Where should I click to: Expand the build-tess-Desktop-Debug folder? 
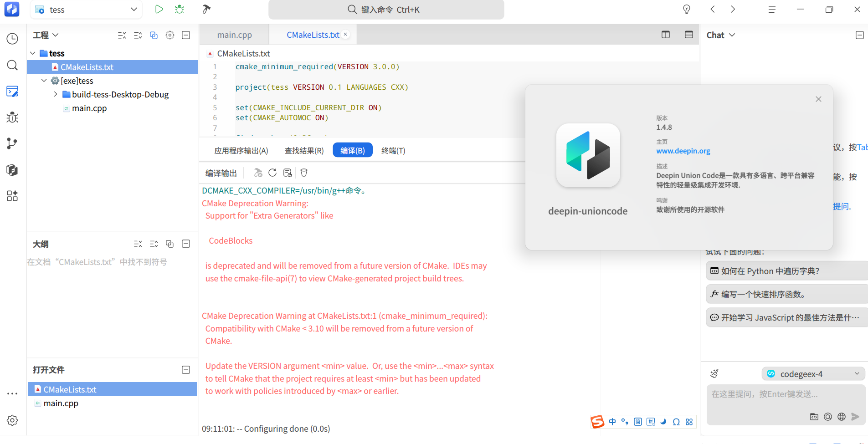pyautogui.click(x=56, y=94)
